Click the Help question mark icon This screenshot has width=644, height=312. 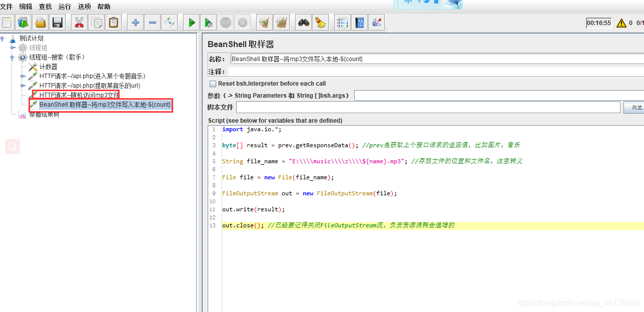(359, 22)
